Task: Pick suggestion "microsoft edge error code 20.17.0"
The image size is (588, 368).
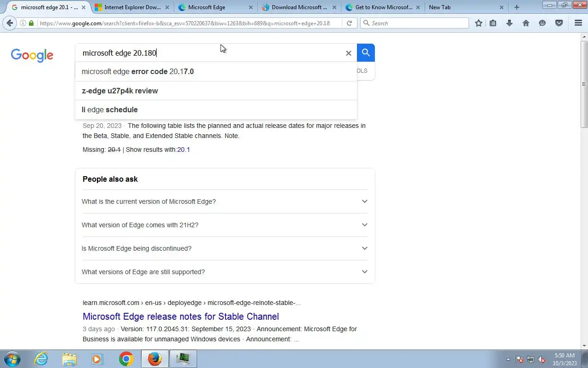Action: 216,72
